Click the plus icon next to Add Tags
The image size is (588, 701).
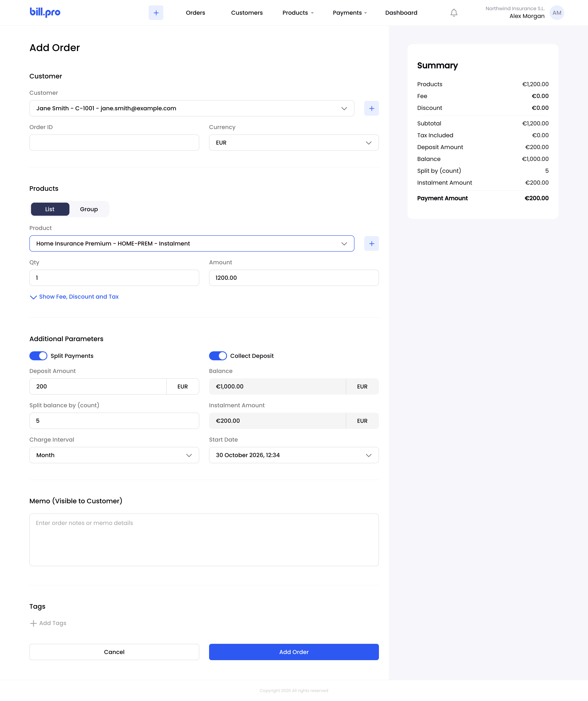pos(33,623)
